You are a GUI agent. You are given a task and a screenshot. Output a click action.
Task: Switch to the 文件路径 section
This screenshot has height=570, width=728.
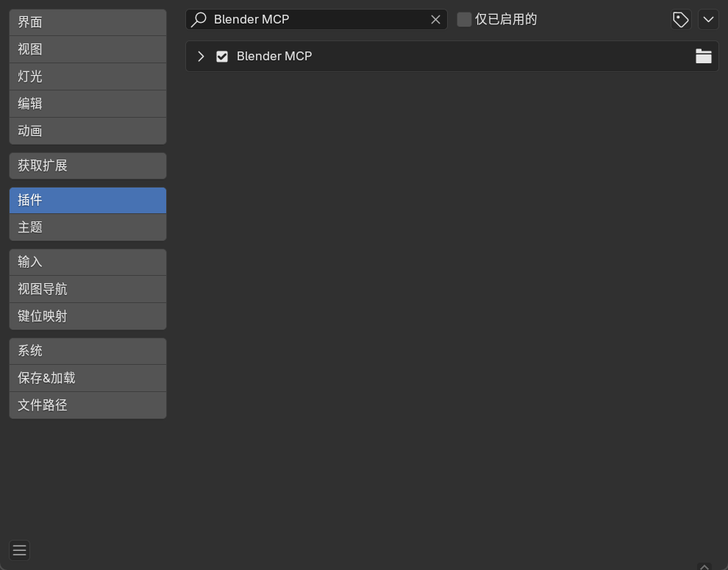coord(88,405)
